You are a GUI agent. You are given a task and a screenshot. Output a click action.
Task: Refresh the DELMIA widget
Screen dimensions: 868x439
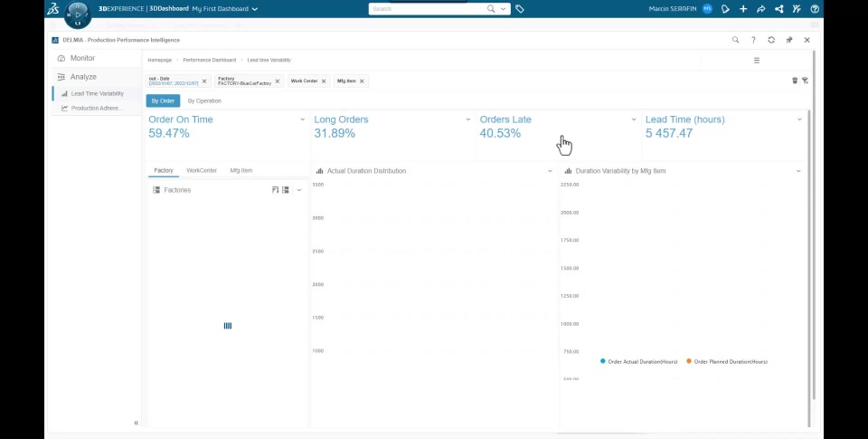[x=771, y=40]
